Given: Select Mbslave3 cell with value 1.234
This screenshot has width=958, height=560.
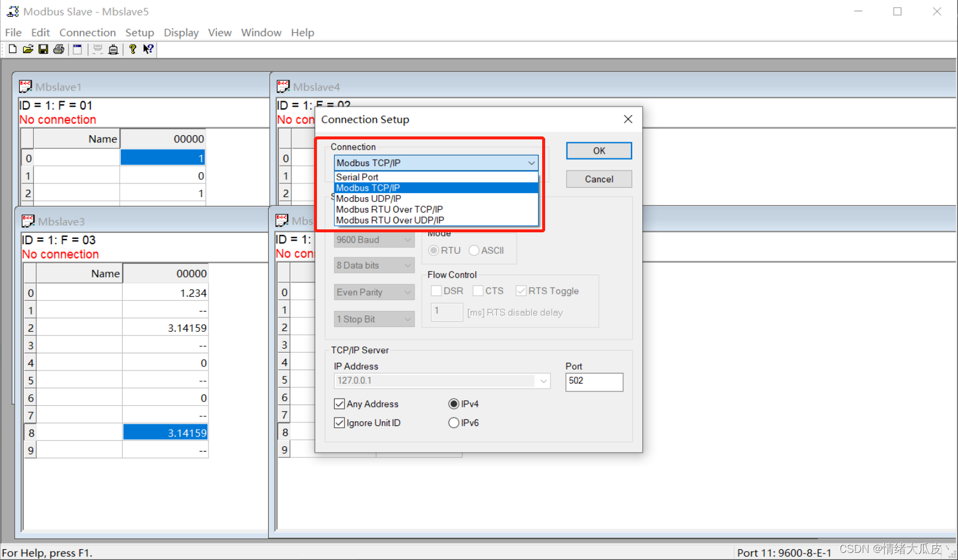Looking at the screenshot, I should point(166,293).
